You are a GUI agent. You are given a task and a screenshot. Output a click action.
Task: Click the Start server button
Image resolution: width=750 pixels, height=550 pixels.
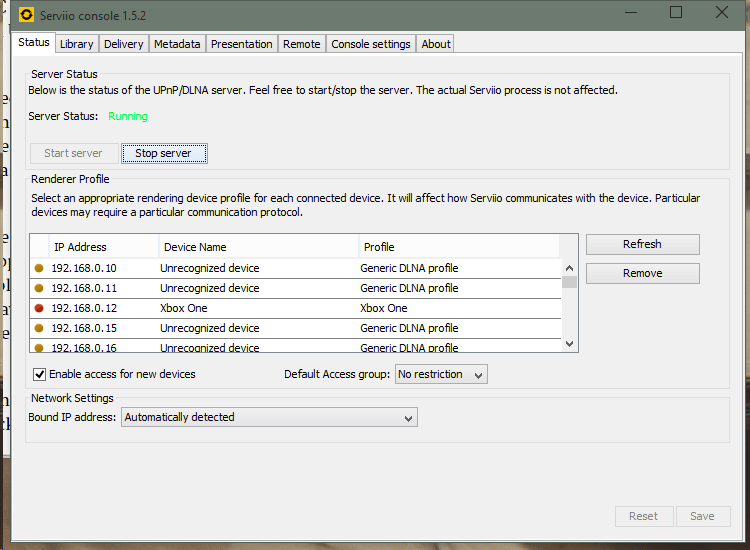point(74,153)
